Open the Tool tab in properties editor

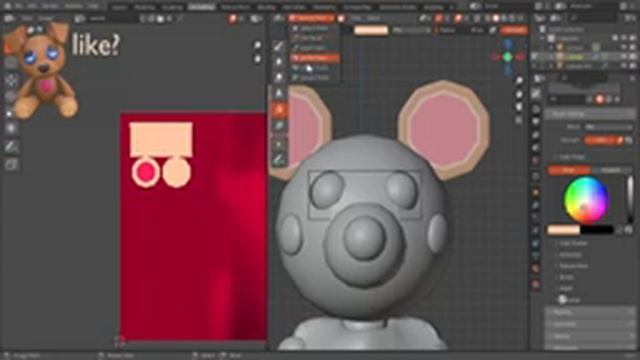point(536,94)
